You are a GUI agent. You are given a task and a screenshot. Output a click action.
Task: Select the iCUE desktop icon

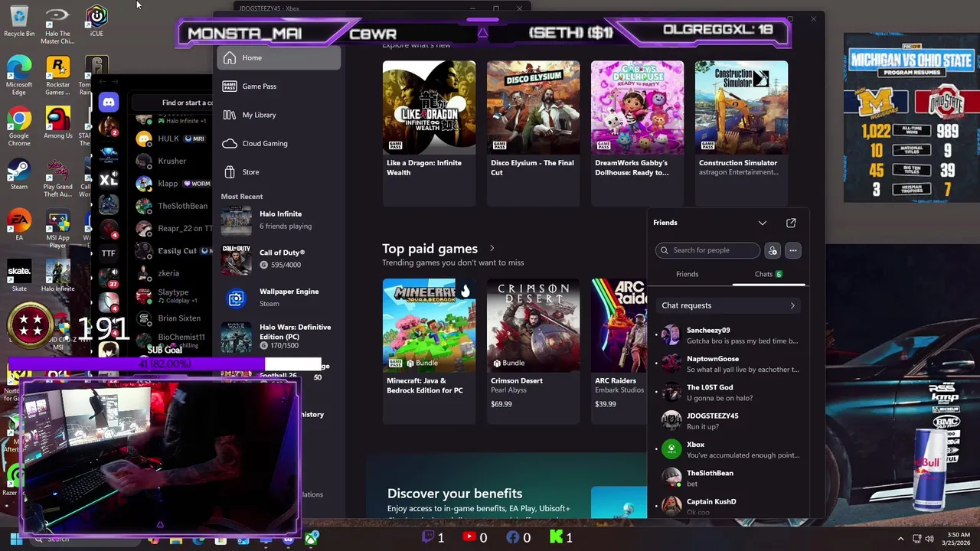click(x=96, y=21)
